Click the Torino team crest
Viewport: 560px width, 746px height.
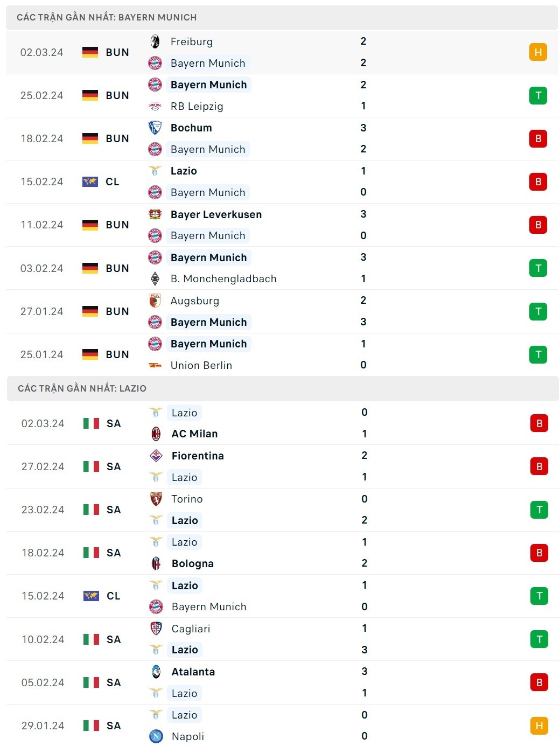pyautogui.click(x=156, y=499)
